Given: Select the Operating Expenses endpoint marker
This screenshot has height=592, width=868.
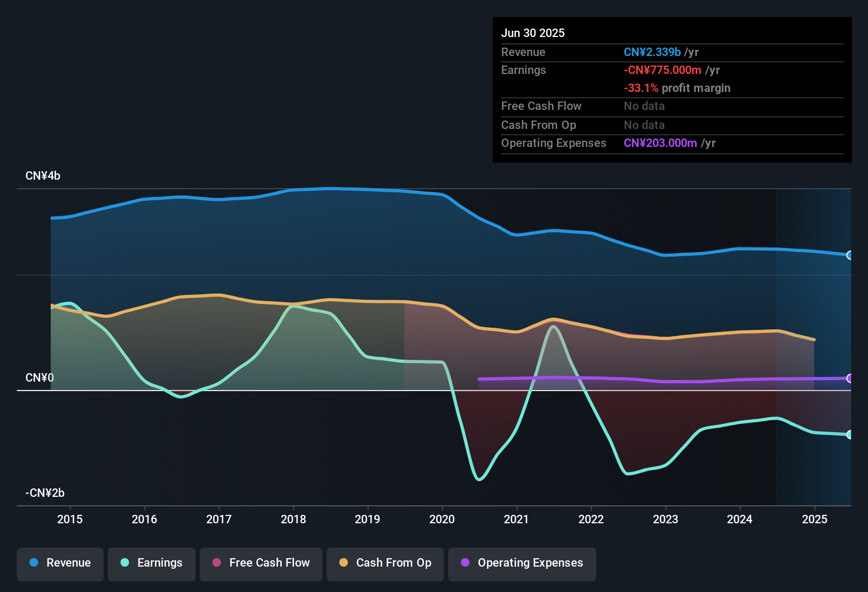Looking at the screenshot, I should (x=850, y=379).
